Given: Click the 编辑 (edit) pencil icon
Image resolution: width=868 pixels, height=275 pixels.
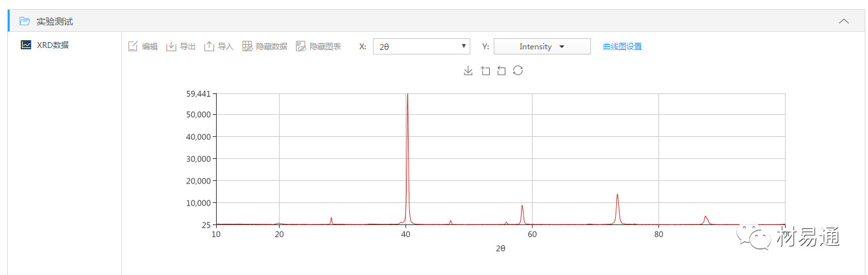Looking at the screenshot, I should [x=133, y=47].
